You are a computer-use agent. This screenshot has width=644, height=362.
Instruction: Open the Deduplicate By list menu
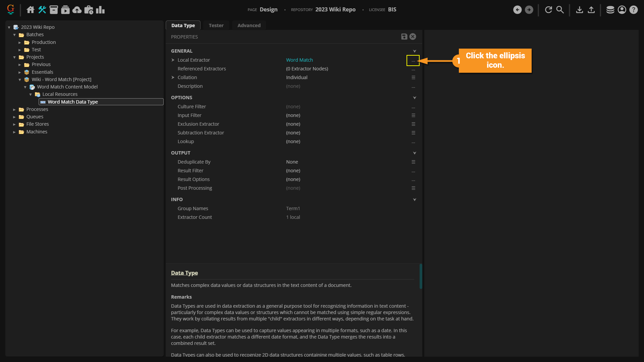(x=413, y=162)
